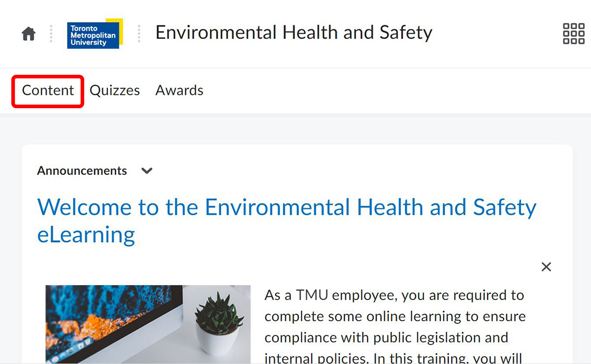
Task: Click the Toronto Metropolitan University logo
Action: 95,34
